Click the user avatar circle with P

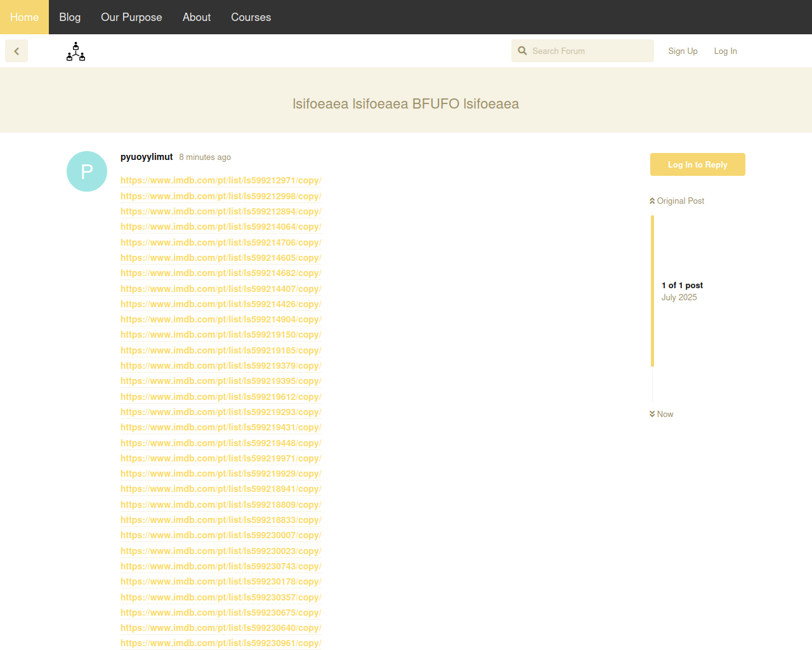click(87, 171)
